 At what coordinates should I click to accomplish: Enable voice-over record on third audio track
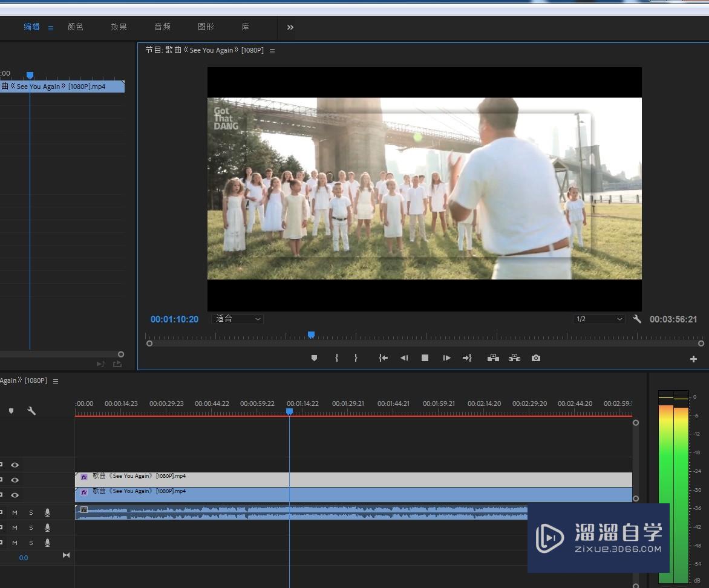[x=47, y=543]
